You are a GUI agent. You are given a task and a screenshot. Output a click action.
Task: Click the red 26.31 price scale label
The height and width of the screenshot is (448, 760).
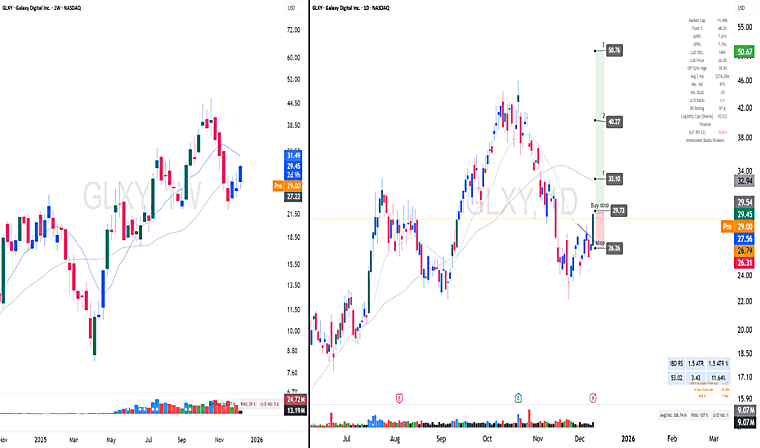click(x=744, y=263)
